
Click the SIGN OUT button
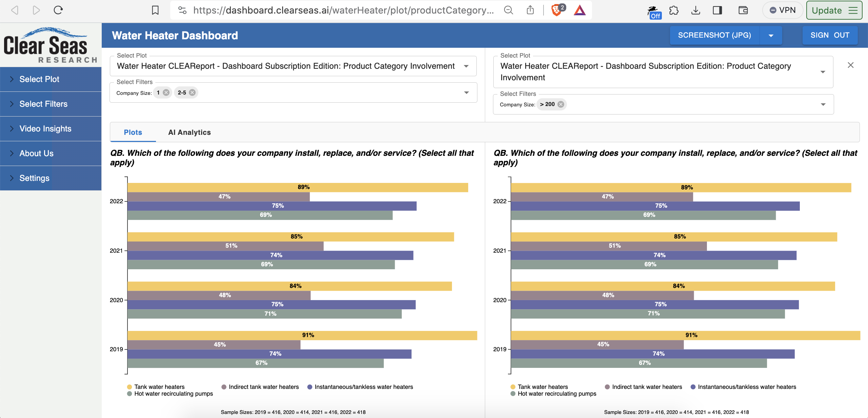(x=830, y=35)
